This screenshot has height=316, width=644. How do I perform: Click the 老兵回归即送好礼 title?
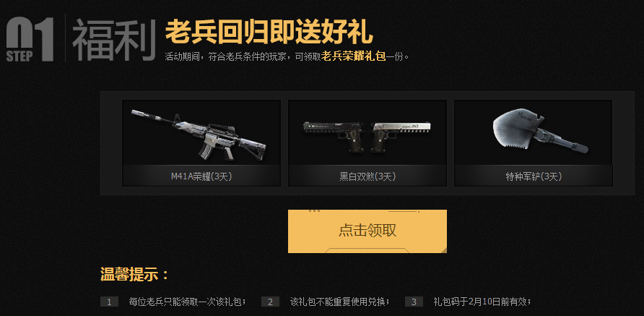269,31
